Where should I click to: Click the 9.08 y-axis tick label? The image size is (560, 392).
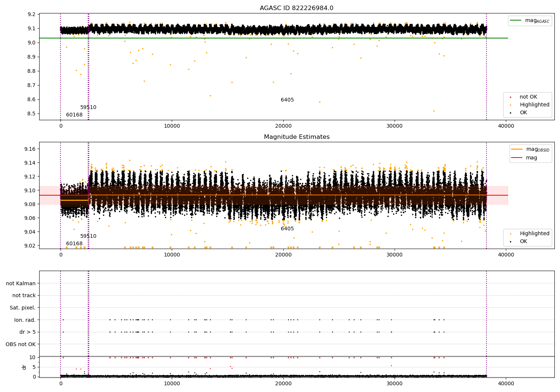(30, 205)
